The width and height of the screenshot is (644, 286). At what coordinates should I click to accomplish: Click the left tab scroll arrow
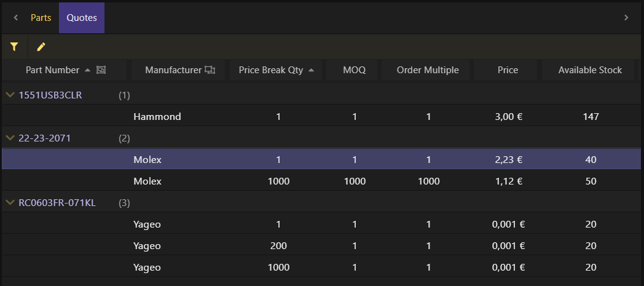click(15, 18)
